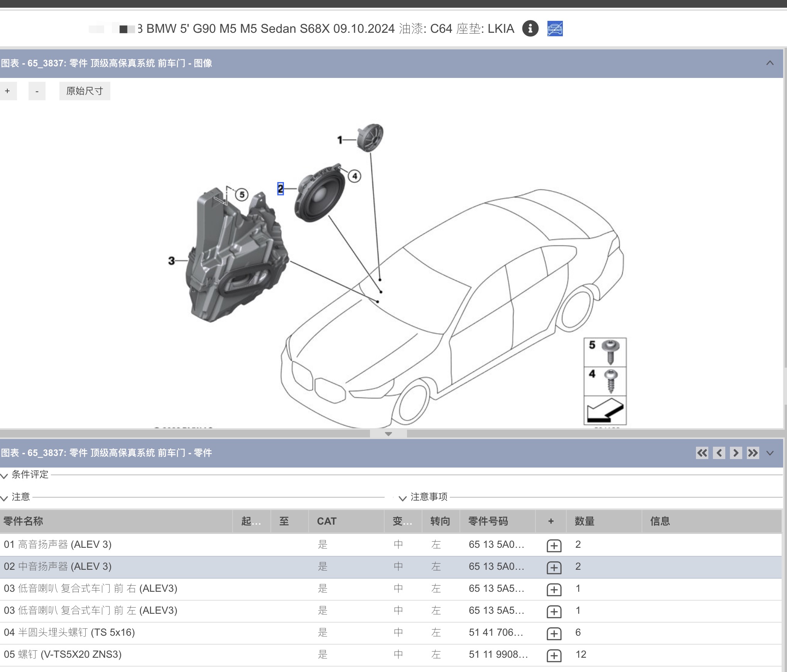Select callout number 1 in diagram

point(340,140)
